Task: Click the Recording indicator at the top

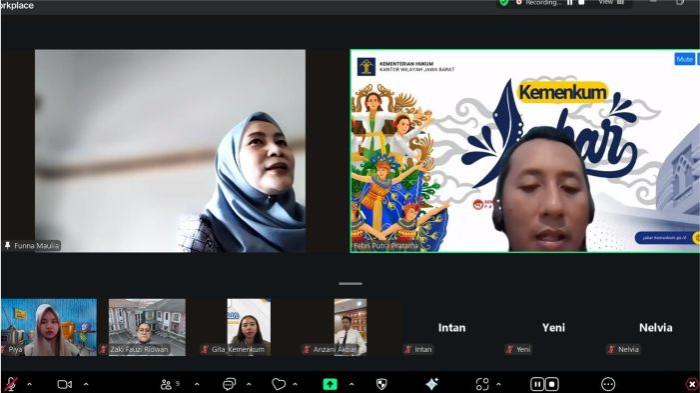Action: pos(538,3)
